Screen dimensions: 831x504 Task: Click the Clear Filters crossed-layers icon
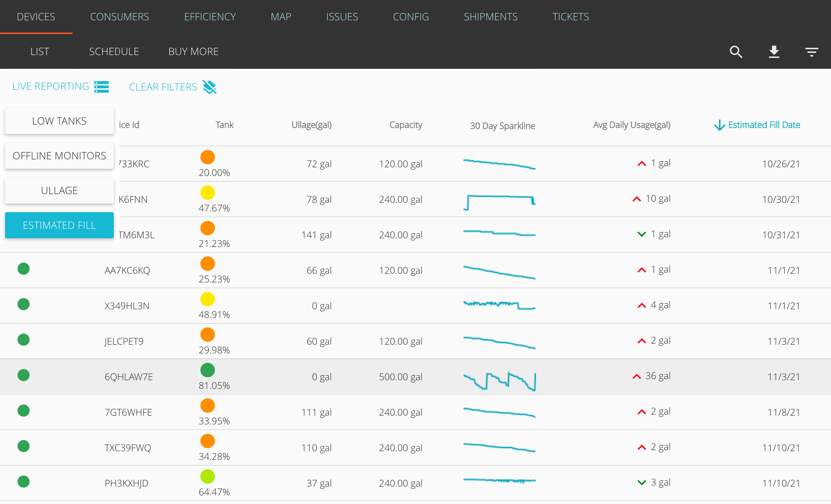[x=209, y=87]
